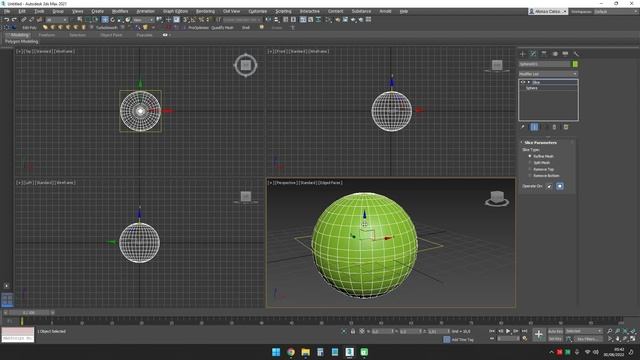Screen dimensions: 640x360
Task: Open the Edit menu
Action: coord(22,11)
